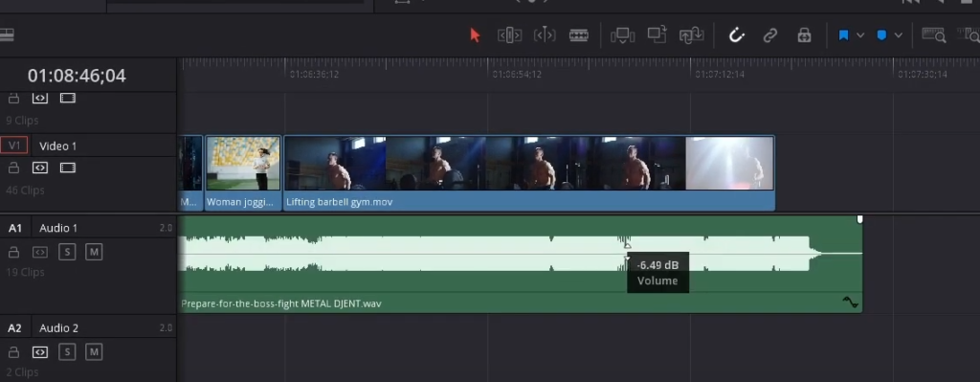Toggle timeline Snapping magnet icon
980x382 pixels.
[737, 35]
